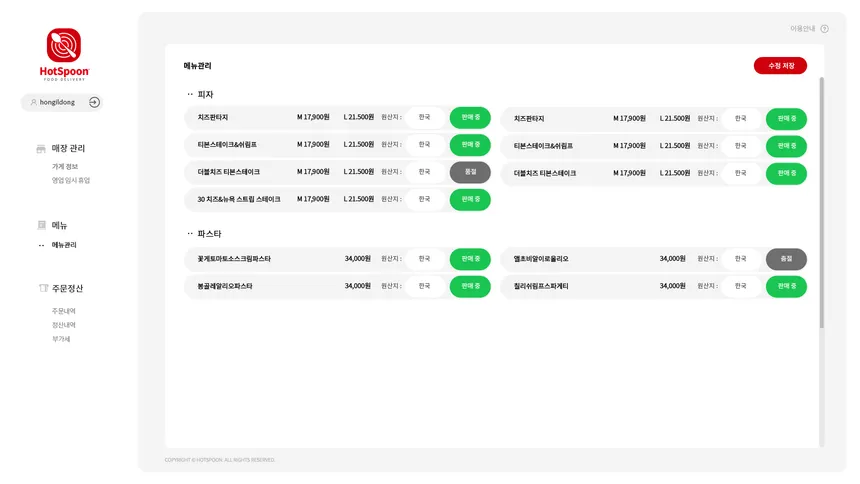Toggle sale status of 30 치즈&뉴욕 스트립 스테이크
The height and width of the screenshot is (484, 860).
pyautogui.click(x=470, y=199)
